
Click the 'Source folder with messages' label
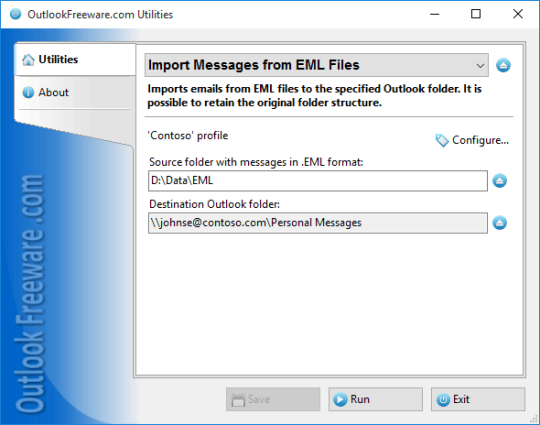[x=256, y=162]
